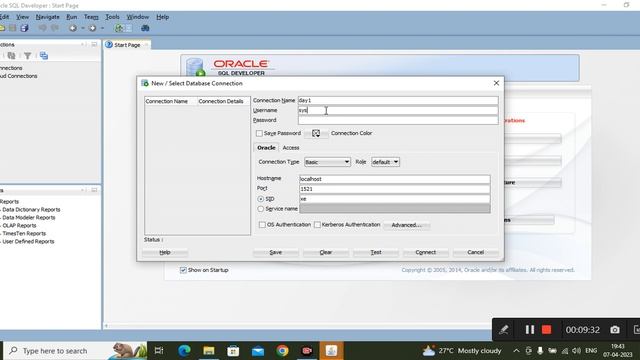640x360 pixels.
Task: Click the Windows taskbar search box
Action: pos(76,351)
